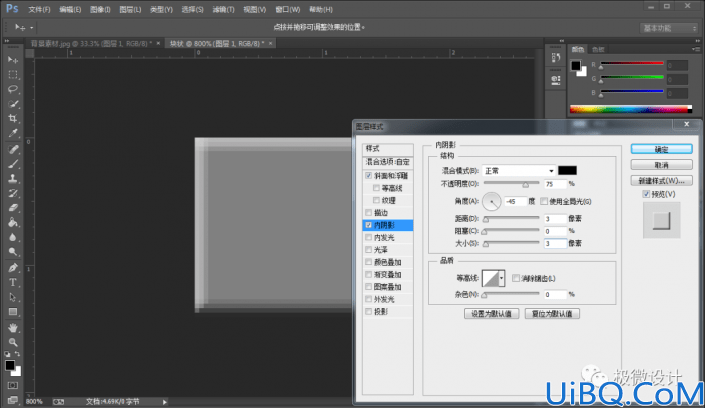Select the Lasso tool

[13, 89]
